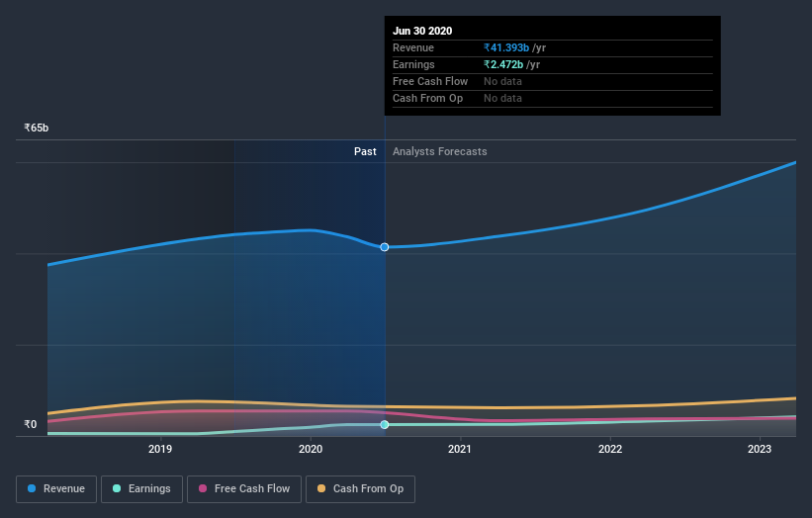Click the 2020 x-axis label
The height and width of the screenshot is (518, 812).
(311, 449)
